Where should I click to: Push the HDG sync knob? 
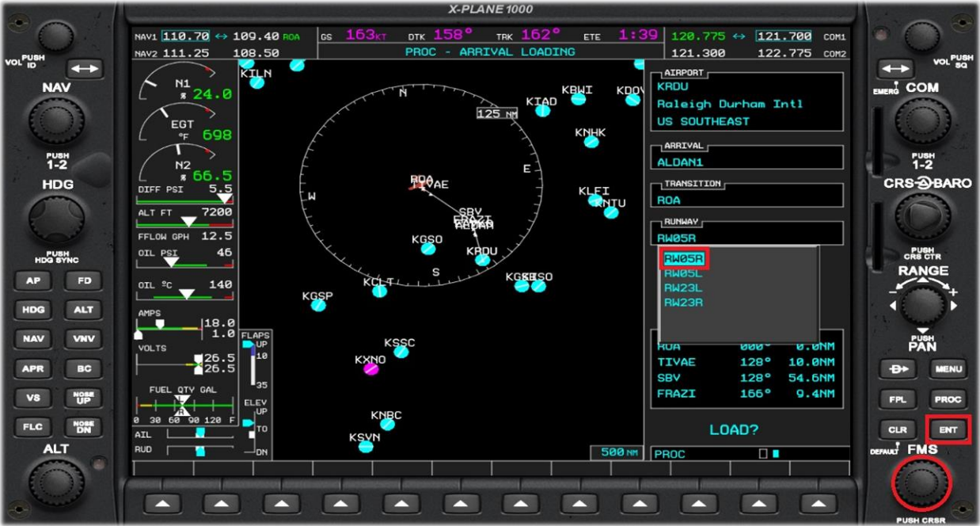(x=56, y=219)
